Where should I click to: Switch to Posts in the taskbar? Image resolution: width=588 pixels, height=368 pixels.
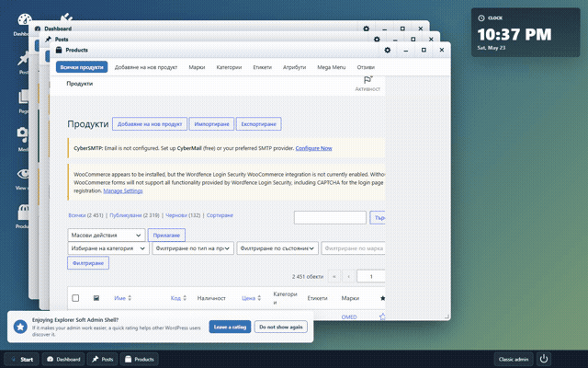point(102,360)
